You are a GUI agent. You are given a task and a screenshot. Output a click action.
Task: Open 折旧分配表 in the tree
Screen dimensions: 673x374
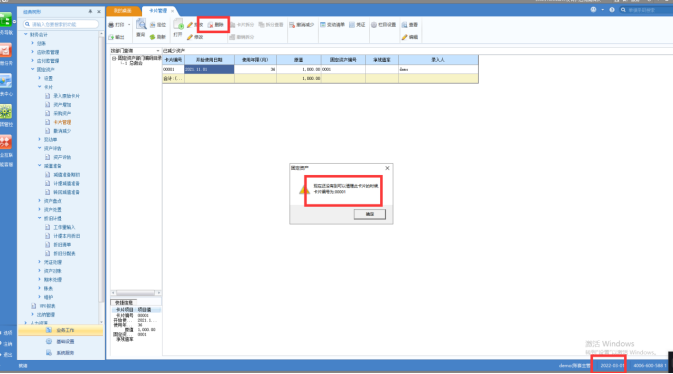coord(64,253)
